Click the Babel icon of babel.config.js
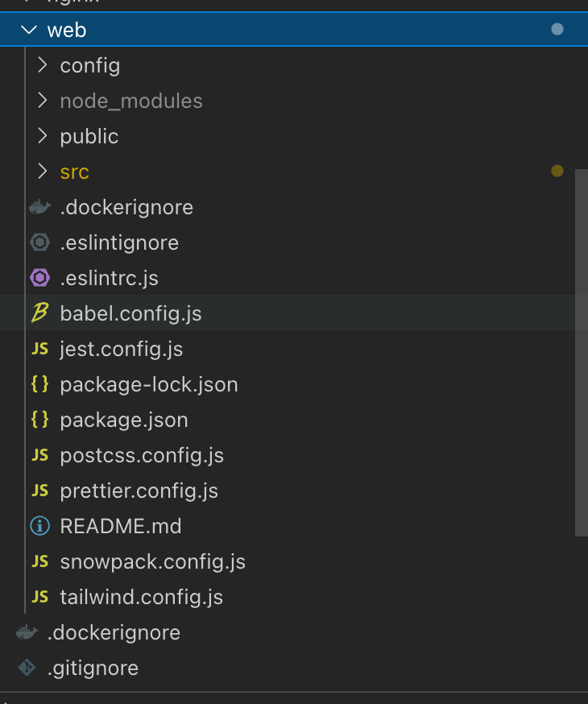The image size is (588, 704). click(x=39, y=313)
